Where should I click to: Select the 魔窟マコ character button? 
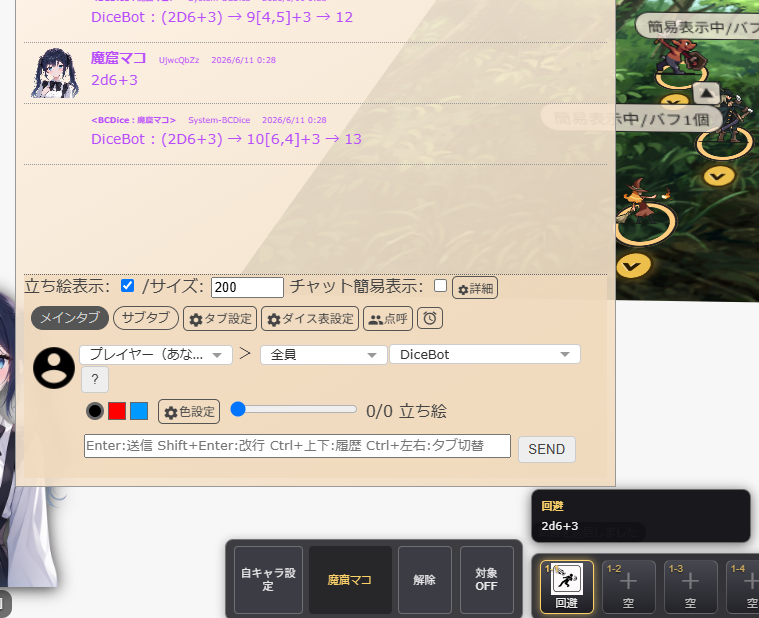tap(349, 580)
